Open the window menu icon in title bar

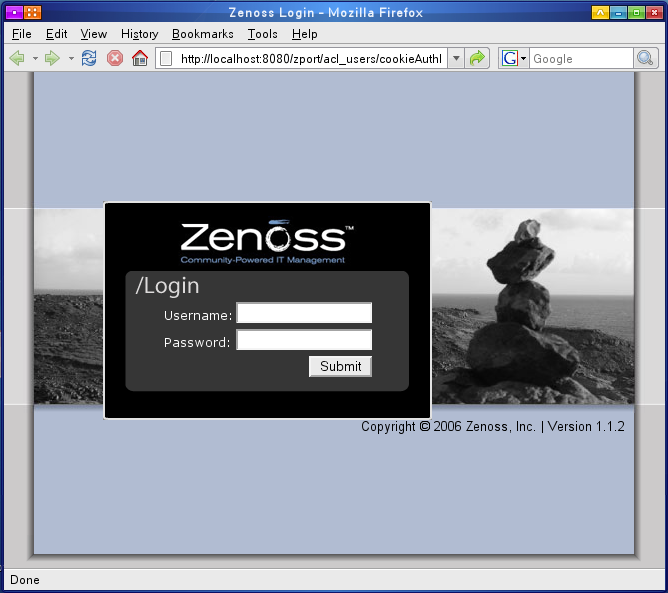(14, 12)
